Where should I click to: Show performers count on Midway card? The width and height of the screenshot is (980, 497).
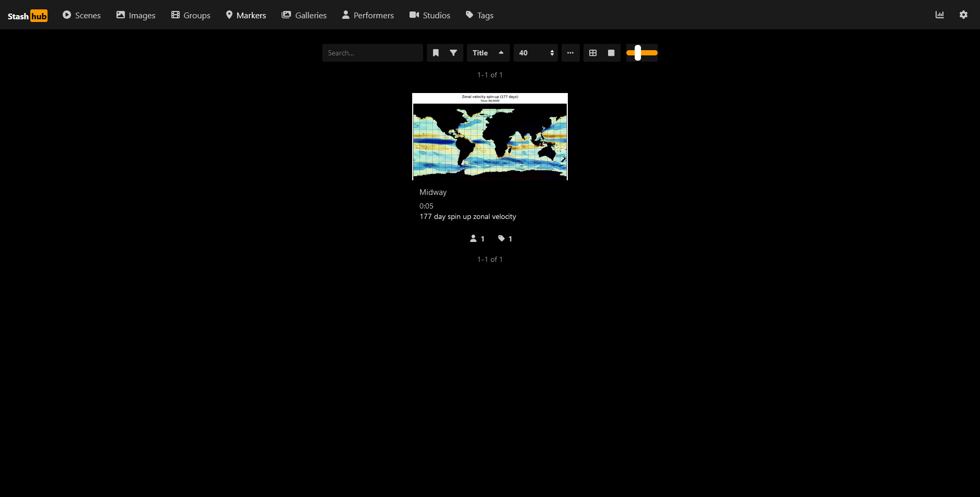point(477,239)
